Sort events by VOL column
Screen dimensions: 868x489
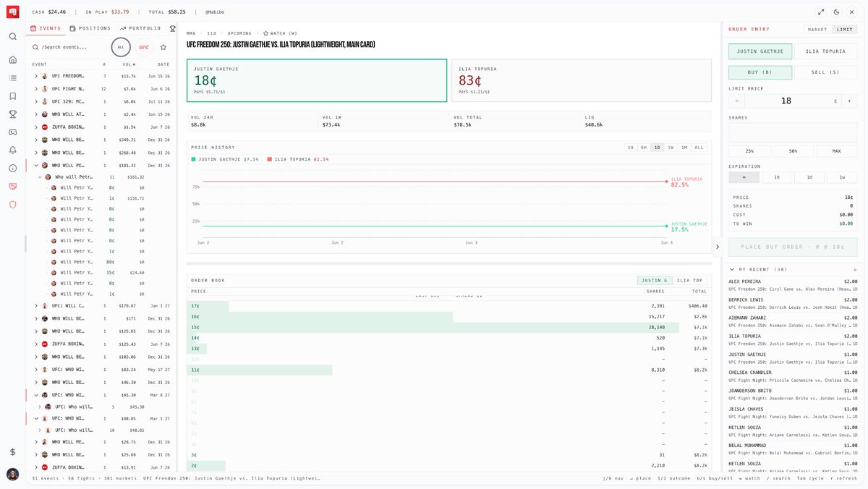click(128, 64)
